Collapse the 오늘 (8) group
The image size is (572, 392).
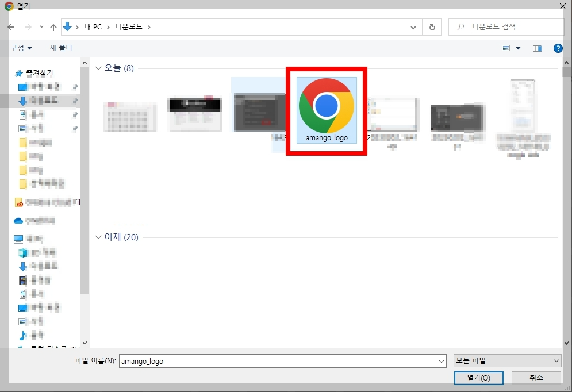[x=99, y=68]
